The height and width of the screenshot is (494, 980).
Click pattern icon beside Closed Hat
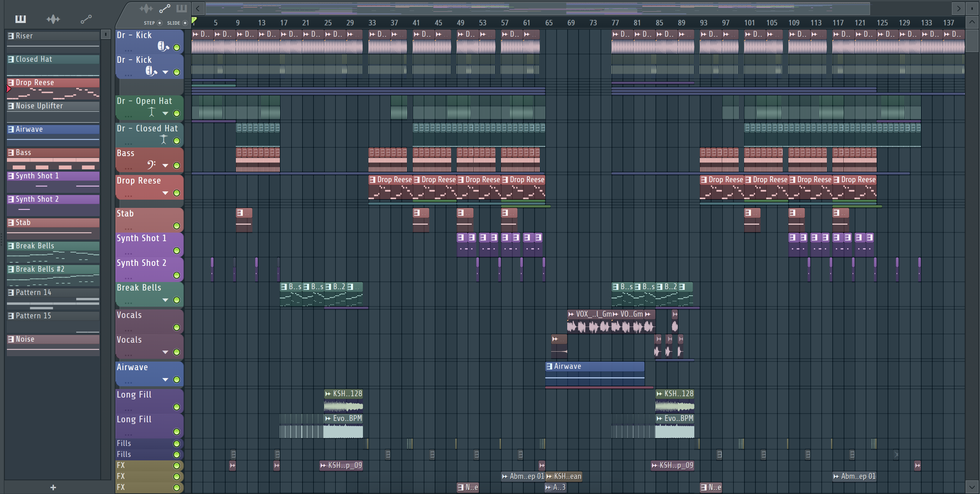[x=11, y=59]
